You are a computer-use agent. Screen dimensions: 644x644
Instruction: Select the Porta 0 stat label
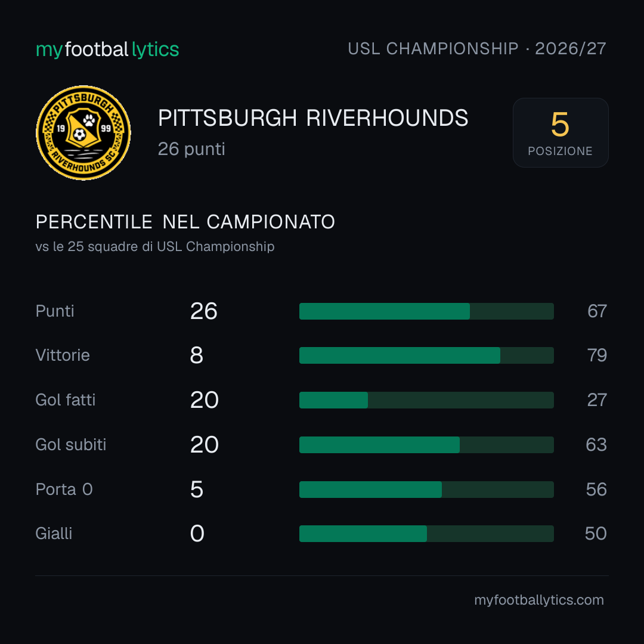point(64,490)
